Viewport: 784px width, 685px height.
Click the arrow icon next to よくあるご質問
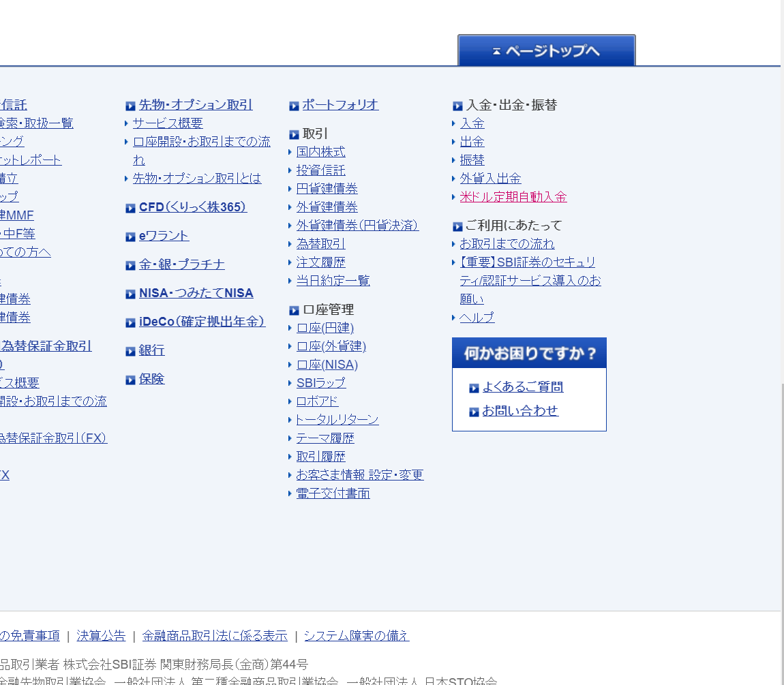pos(474,388)
